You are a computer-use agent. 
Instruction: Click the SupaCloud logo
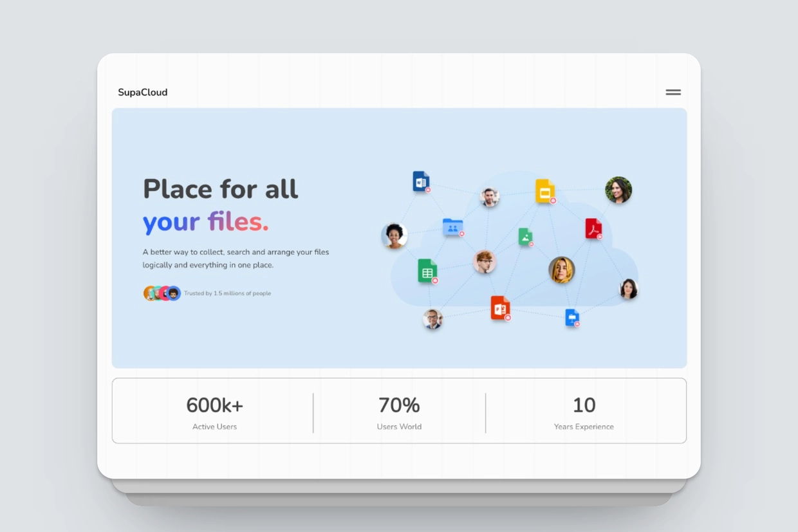point(142,92)
